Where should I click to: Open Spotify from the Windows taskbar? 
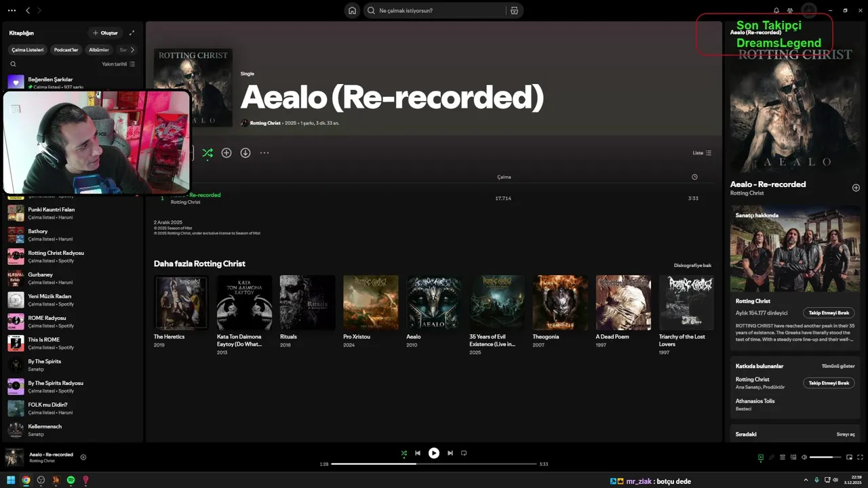71,480
